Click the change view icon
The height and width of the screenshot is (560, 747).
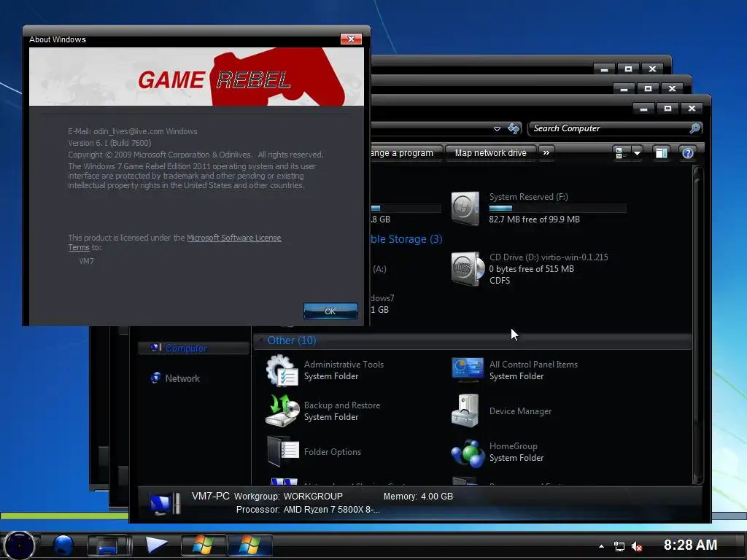[x=620, y=153]
